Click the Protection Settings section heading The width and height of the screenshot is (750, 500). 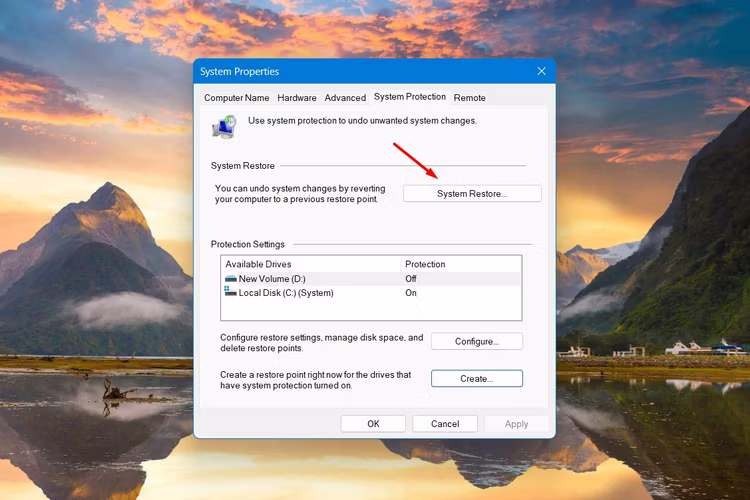coord(247,244)
